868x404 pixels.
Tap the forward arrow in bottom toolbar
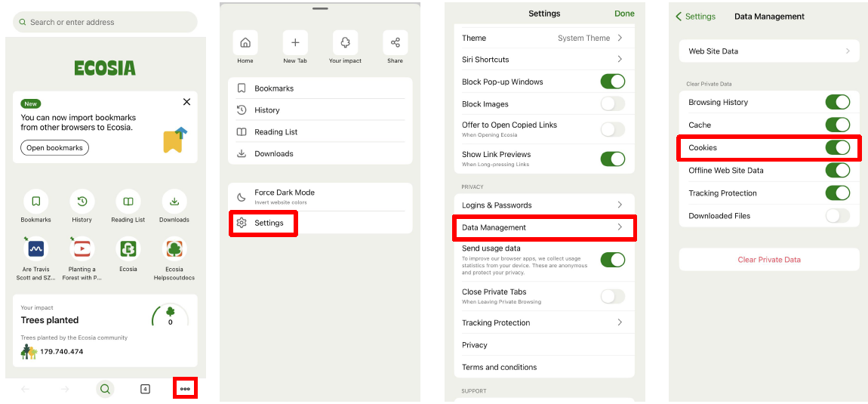(x=65, y=389)
